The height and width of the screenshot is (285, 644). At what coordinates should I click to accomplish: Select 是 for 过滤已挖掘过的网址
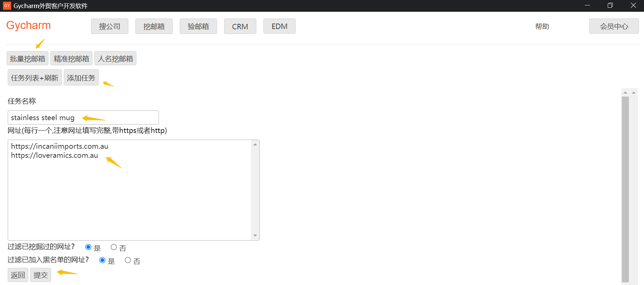pyautogui.click(x=88, y=247)
